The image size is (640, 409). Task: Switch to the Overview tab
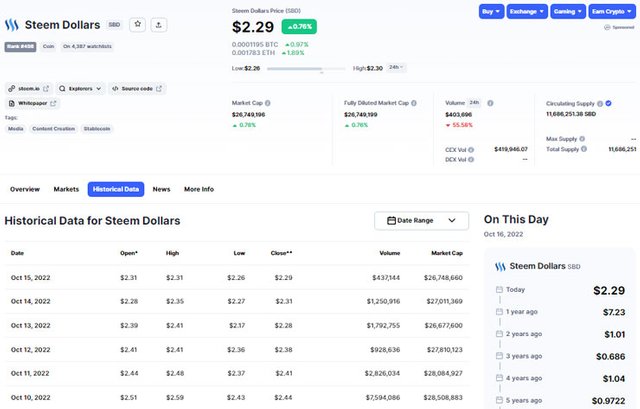point(25,189)
